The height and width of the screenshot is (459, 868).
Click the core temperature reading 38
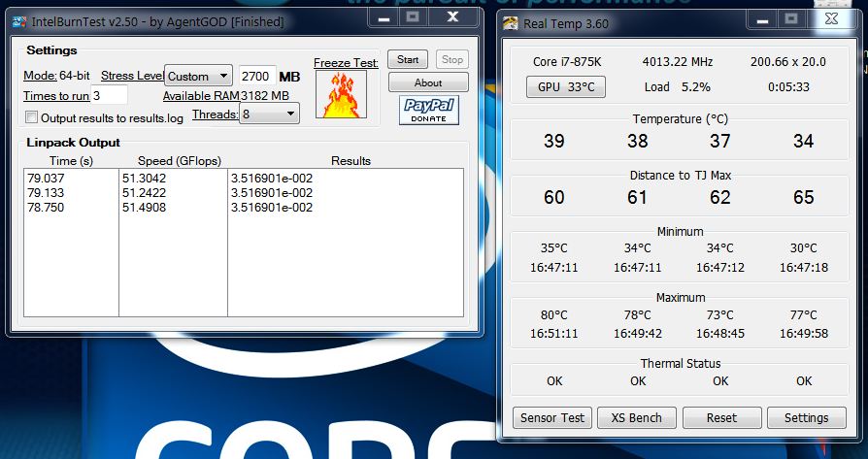pos(637,141)
